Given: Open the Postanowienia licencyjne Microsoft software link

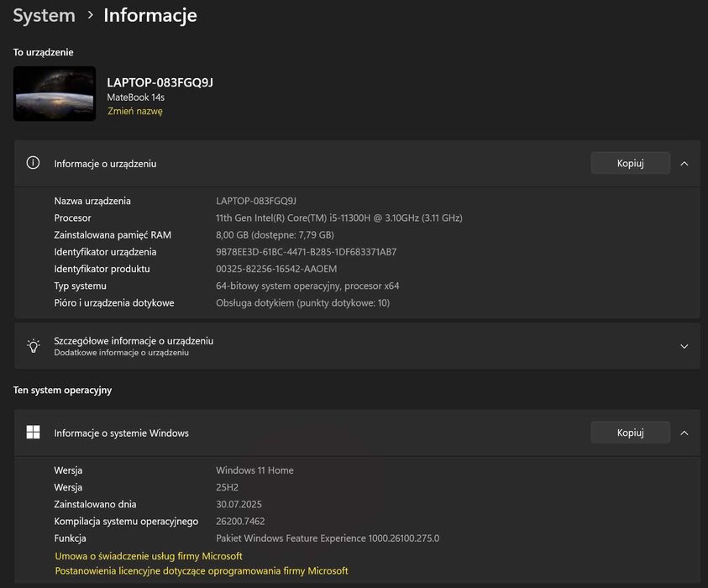Looking at the screenshot, I should [202, 571].
